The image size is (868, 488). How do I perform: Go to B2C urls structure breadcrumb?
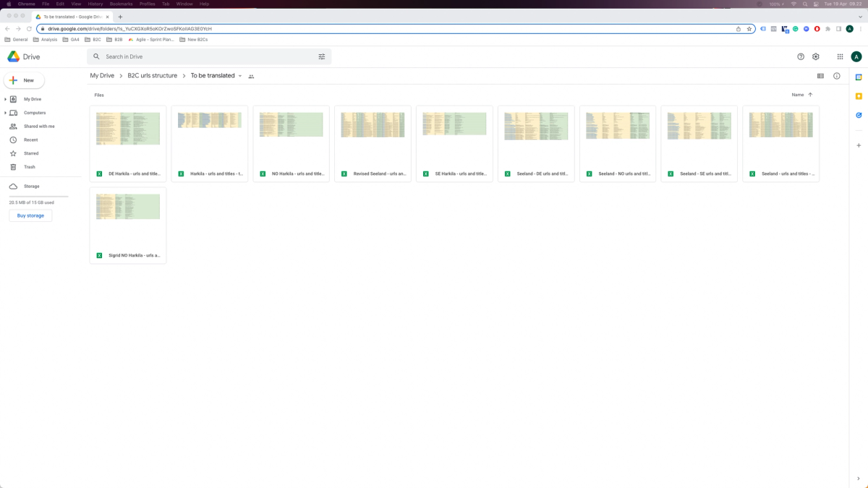[x=153, y=76]
